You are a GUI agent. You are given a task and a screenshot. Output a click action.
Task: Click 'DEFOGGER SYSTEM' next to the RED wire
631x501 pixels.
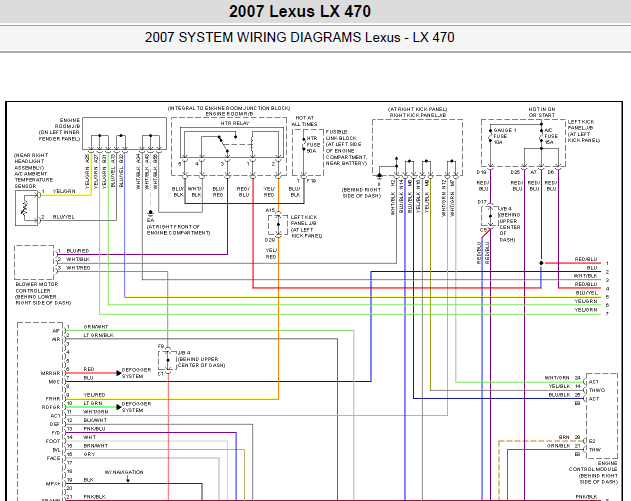(136, 373)
